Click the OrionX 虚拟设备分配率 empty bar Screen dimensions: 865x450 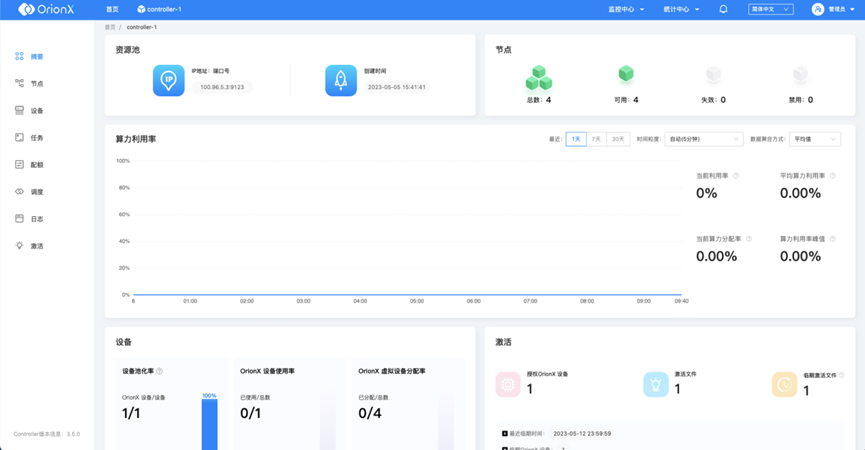(446, 421)
